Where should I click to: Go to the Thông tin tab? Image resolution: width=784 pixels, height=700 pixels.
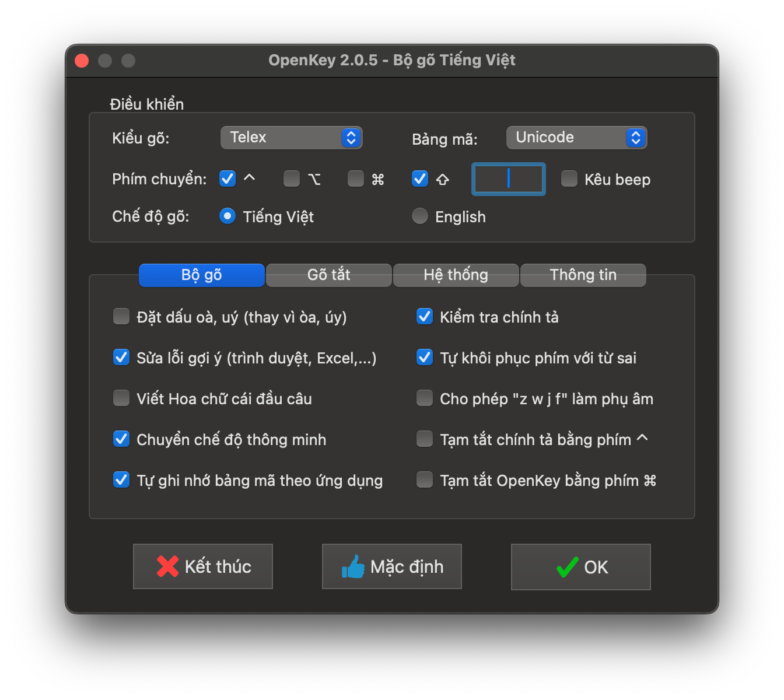(x=583, y=275)
